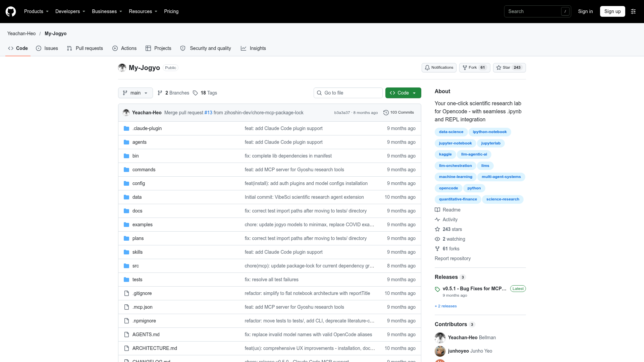Click the file icon for the AGENTS.md row
This screenshot has width=644, height=362.
coord(126,335)
